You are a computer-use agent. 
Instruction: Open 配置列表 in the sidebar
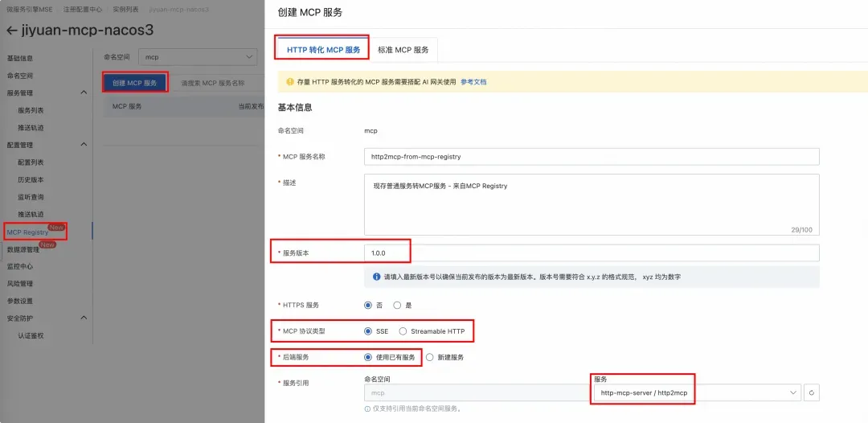coord(31,162)
